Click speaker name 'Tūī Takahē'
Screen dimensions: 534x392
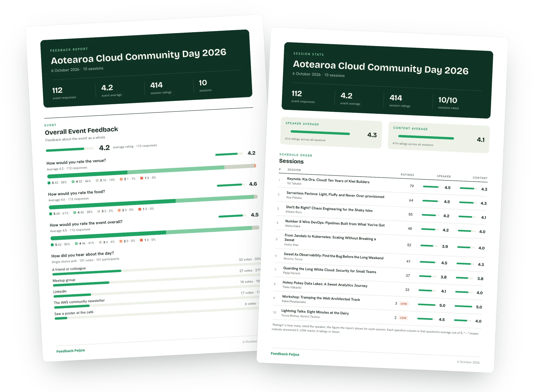294,183
